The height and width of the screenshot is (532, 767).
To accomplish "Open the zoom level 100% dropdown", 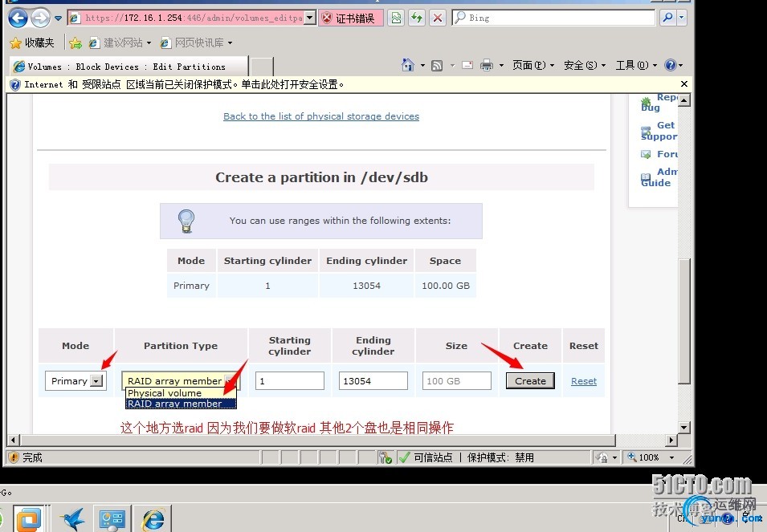I will pyautogui.click(x=671, y=457).
